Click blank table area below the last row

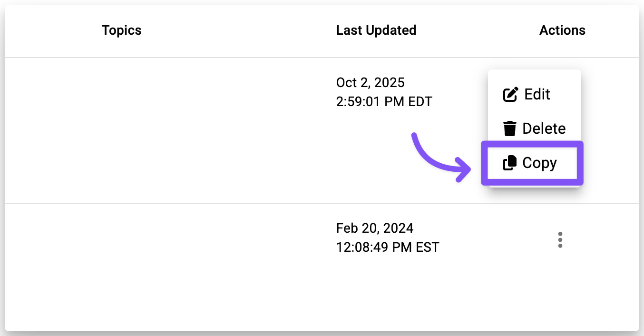click(x=285, y=300)
